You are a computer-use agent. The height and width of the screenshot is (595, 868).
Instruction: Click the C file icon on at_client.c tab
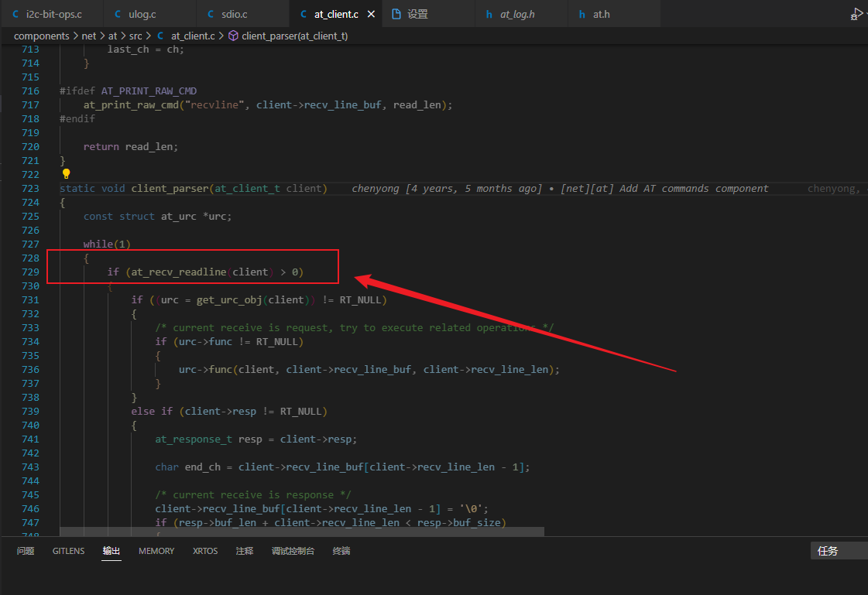(304, 15)
